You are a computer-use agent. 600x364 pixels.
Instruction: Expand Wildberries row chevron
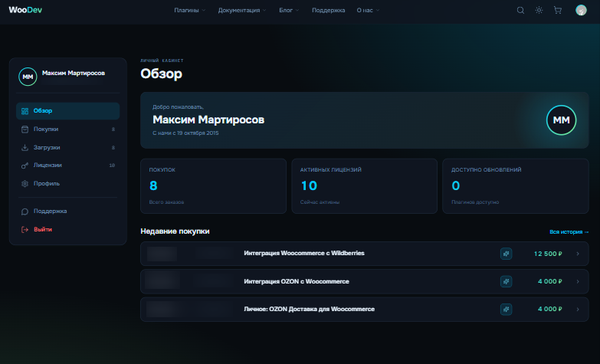(x=578, y=254)
